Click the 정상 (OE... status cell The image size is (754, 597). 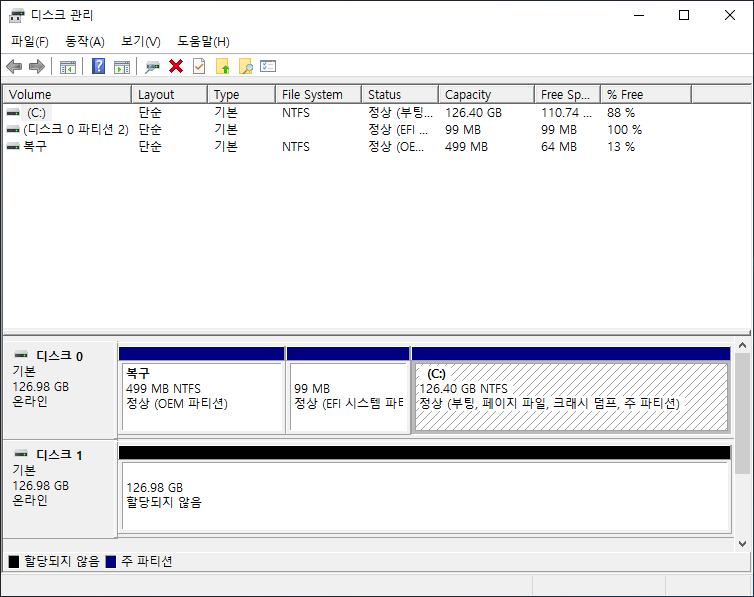[396, 147]
